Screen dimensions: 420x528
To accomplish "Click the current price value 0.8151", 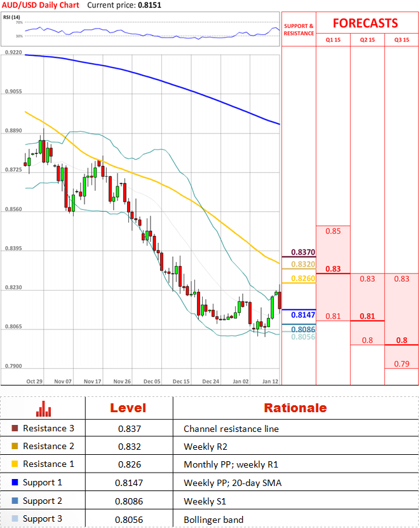I will [150, 5].
